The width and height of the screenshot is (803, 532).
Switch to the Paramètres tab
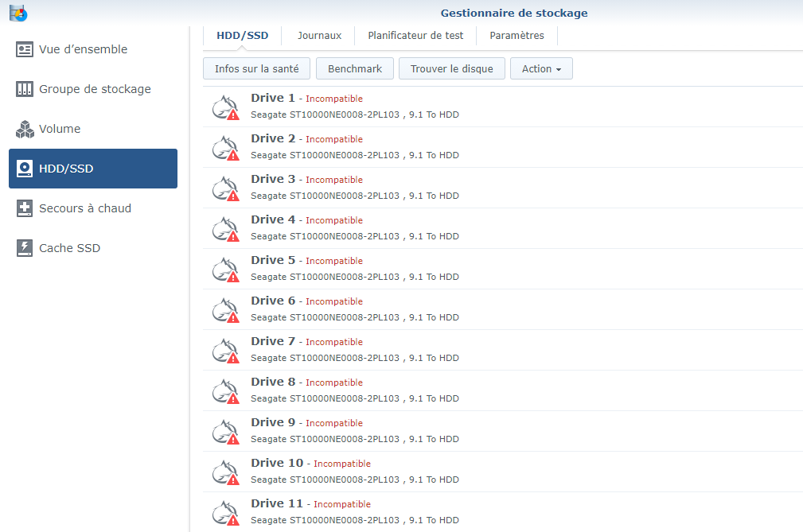coord(516,35)
